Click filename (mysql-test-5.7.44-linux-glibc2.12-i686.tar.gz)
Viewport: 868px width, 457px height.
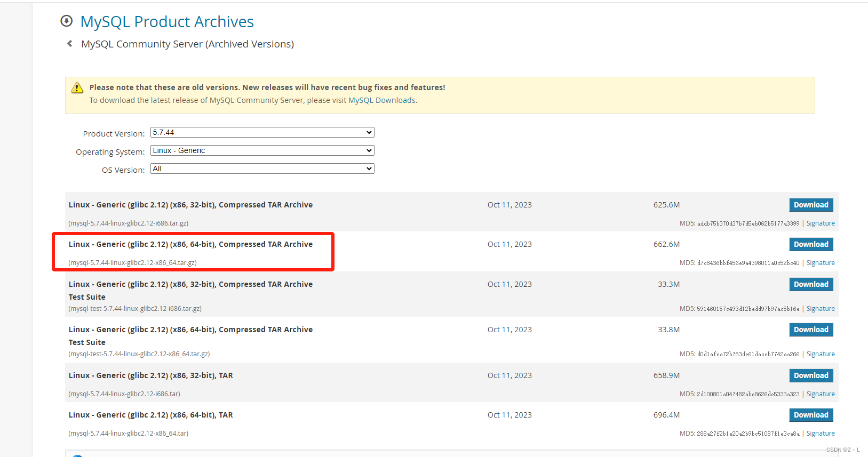click(x=135, y=309)
